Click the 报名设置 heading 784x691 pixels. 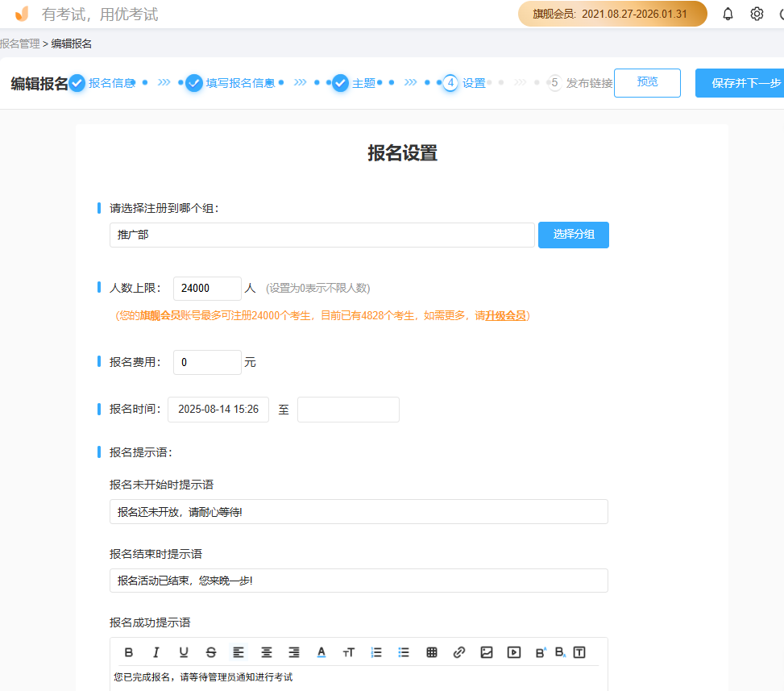(x=403, y=153)
